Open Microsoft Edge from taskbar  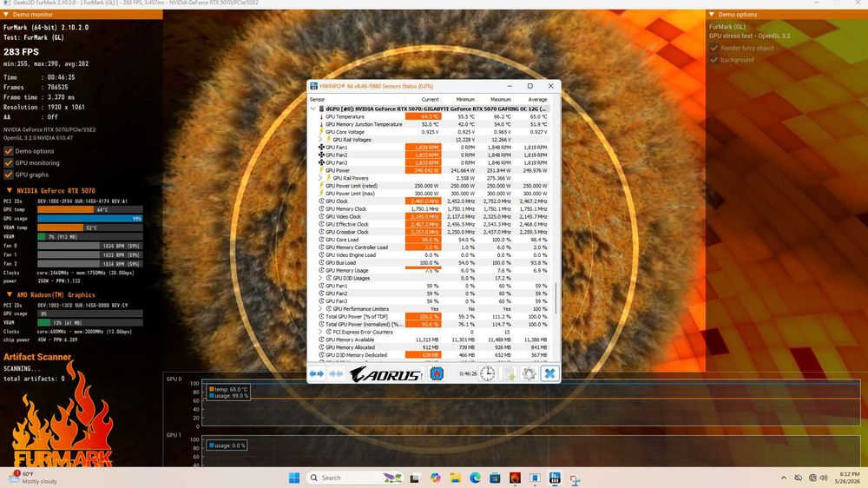pos(475,478)
